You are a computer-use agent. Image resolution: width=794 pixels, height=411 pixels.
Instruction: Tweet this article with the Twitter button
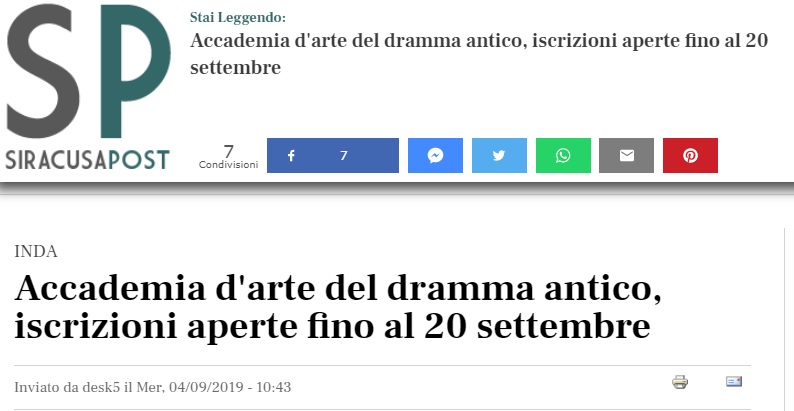499,155
